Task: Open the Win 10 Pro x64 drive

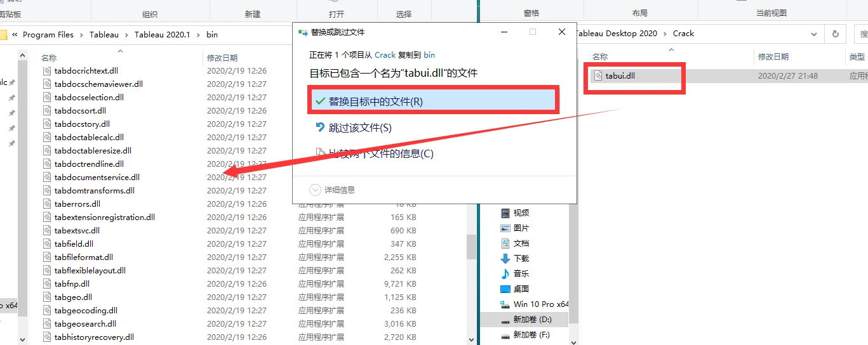Action: 540,304
